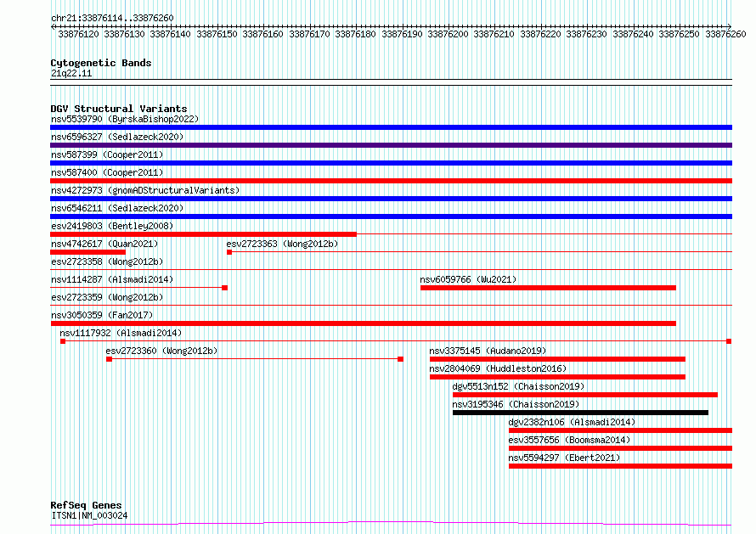Click the right endpoint square of nsv1114287

[x=225, y=288]
